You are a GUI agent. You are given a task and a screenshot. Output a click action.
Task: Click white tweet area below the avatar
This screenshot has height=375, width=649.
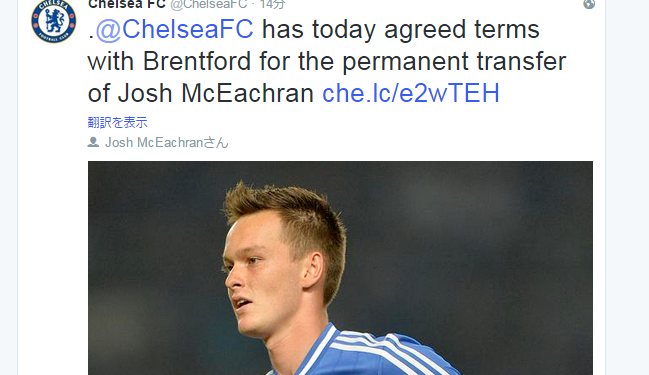click(x=53, y=207)
